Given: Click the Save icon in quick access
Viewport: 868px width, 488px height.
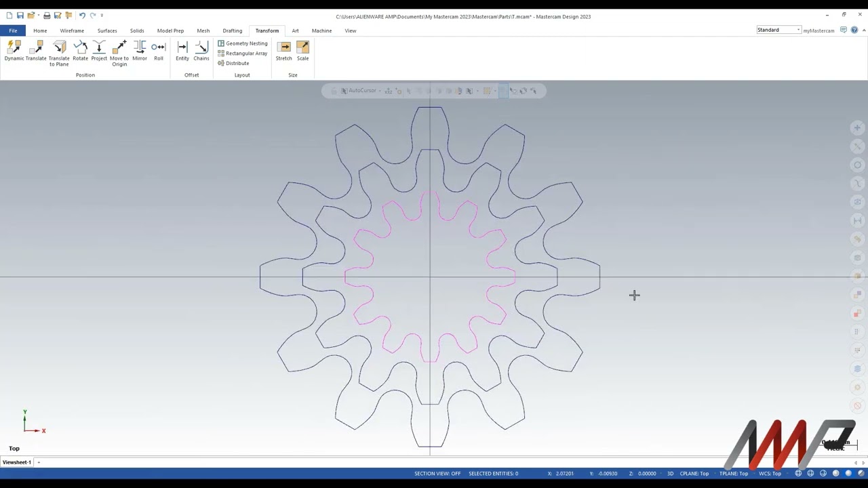Looking at the screenshot, I should [x=20, y=15].
